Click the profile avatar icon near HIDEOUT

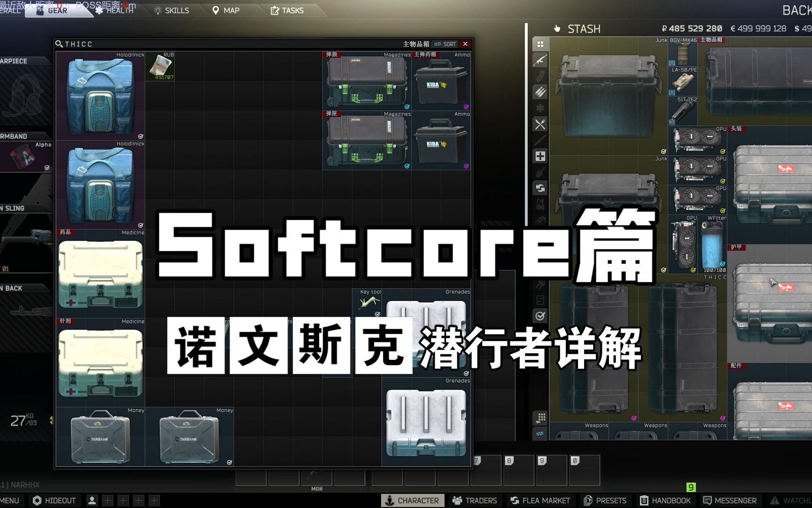(x=92, y=500)
